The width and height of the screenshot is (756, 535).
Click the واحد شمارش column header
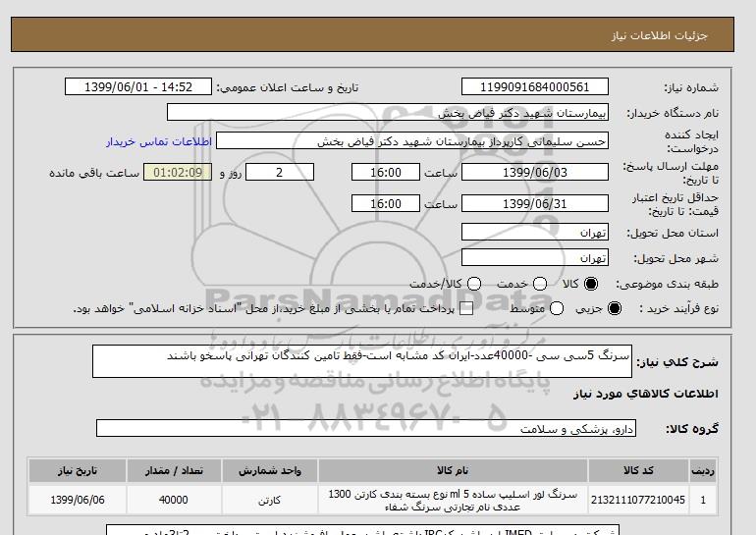click(x=270, y=471)
